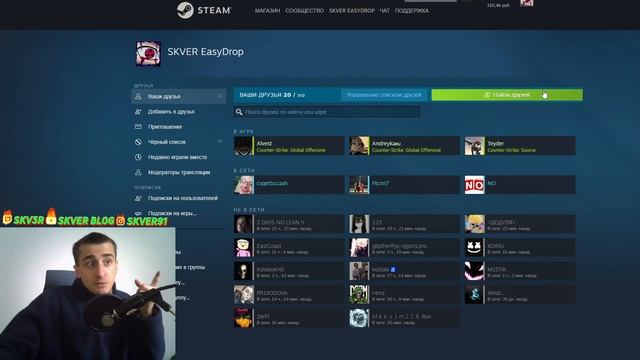Open friend Alvest's name entry
The height and width of the screenshot is (360, 640).
(264, 143)
